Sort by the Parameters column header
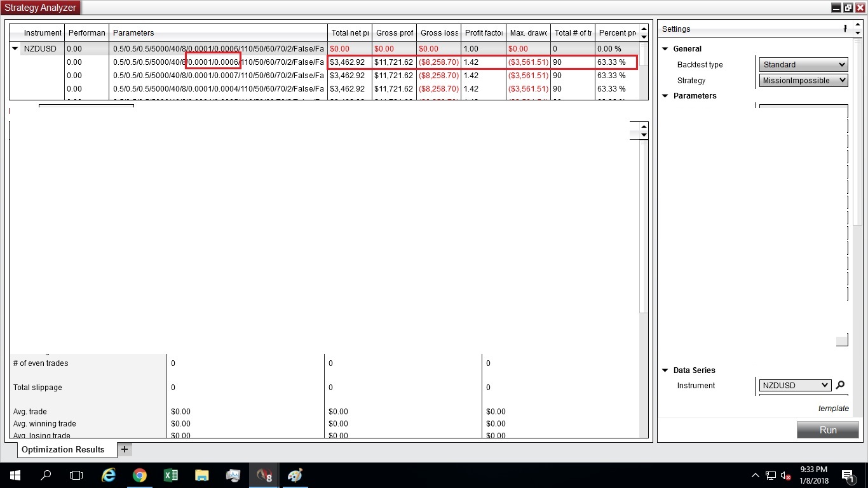 [218, 33]
